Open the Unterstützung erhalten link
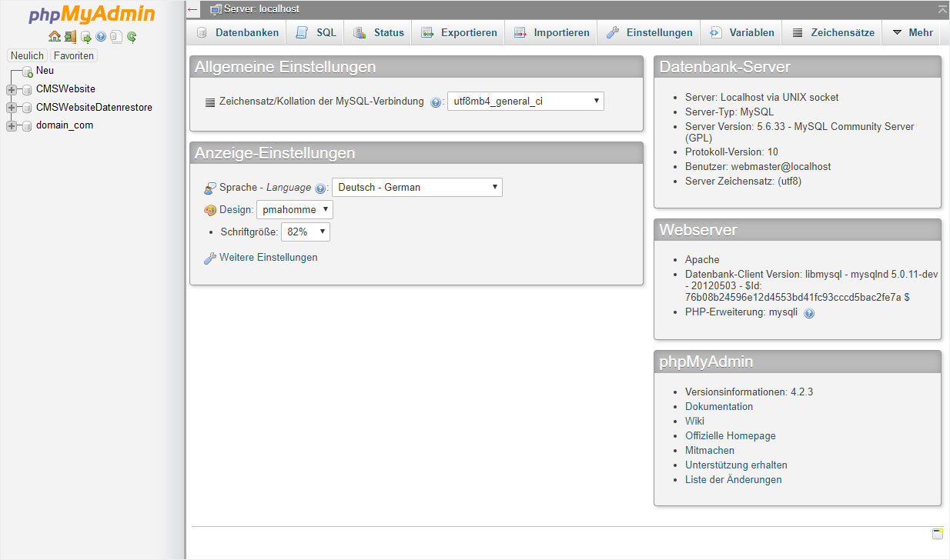This screenshot has width=950, height=560. point(736,465)
